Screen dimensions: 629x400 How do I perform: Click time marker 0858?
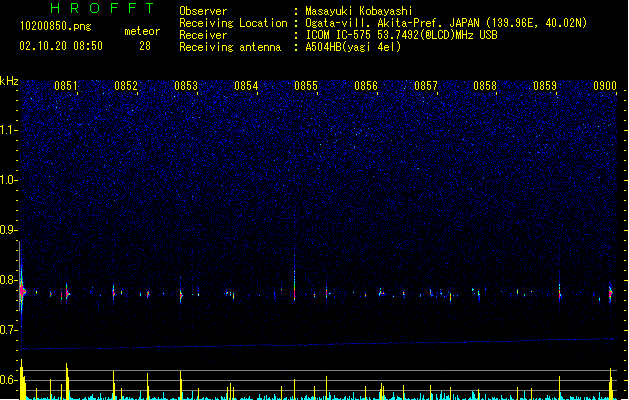click(485, 86)
